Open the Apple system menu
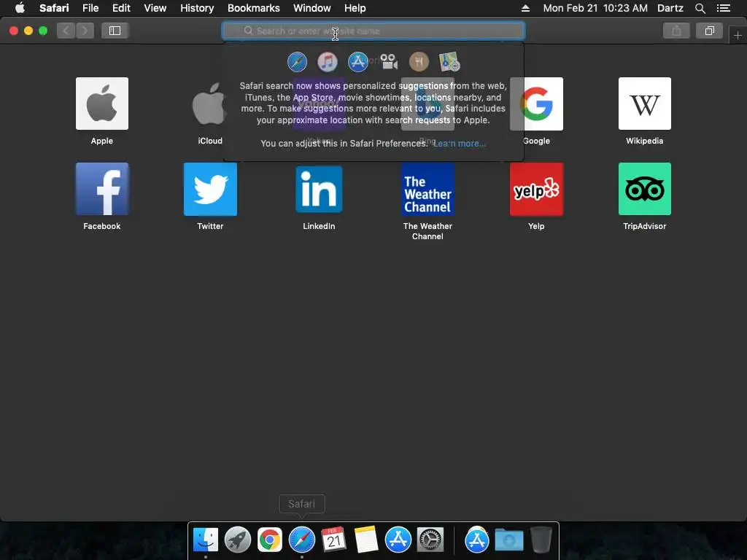 pyautogui.click(x=20, y=8)
